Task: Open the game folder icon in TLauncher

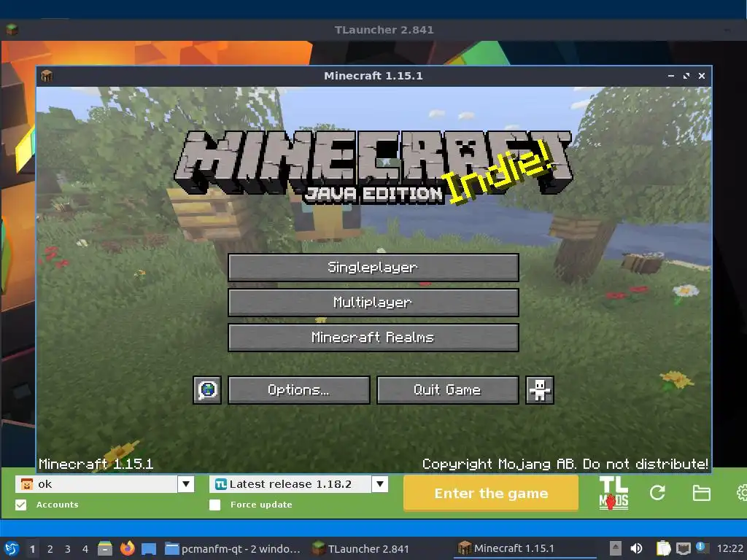Action: (701, 493)
